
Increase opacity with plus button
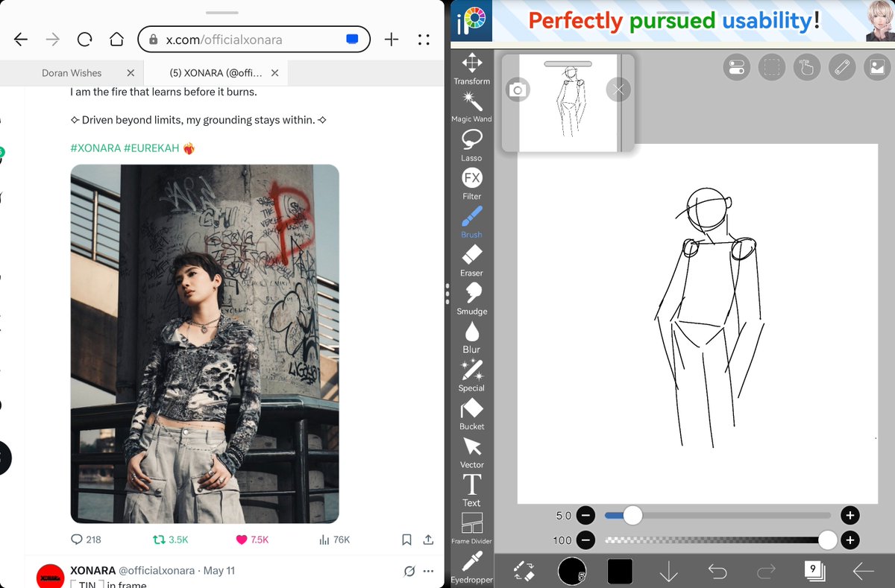849,540
